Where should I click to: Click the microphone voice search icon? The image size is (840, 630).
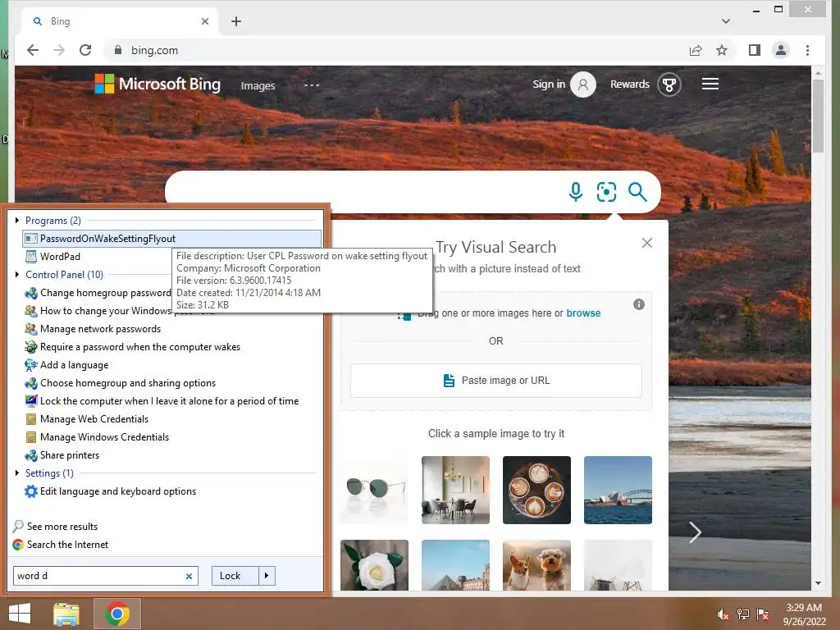(x=576, y=192)
